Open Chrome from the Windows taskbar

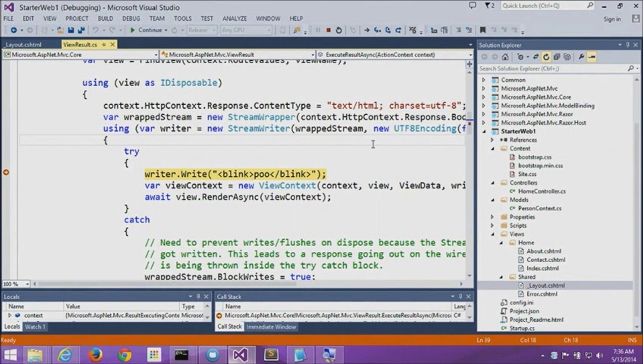124,355
